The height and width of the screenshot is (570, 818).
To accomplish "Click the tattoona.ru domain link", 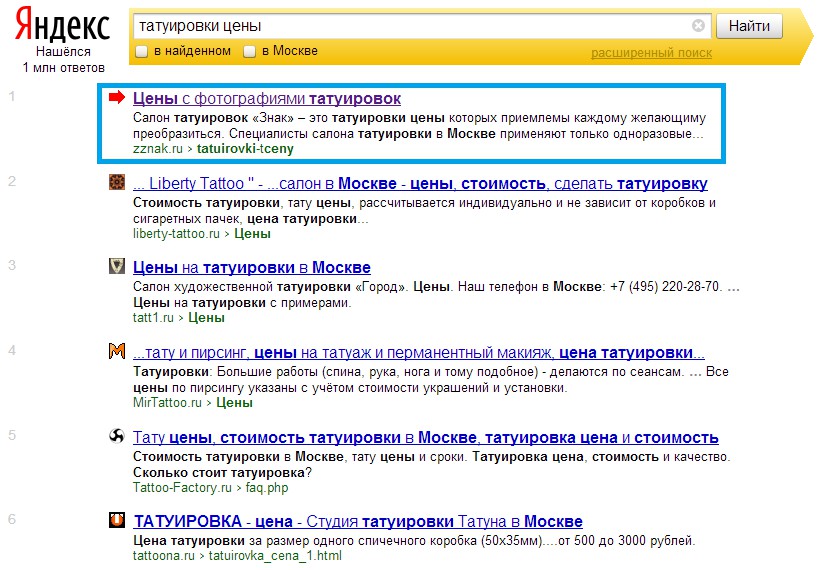I will [164, 556].
